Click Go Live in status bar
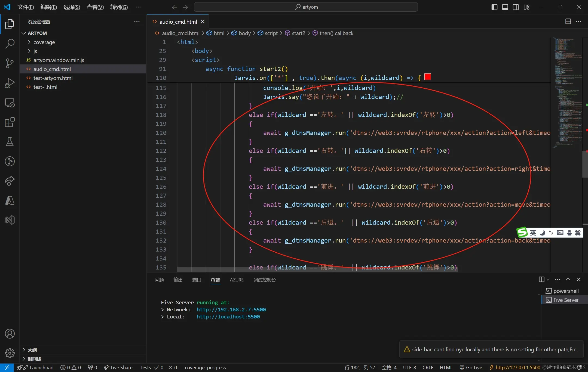This screenshot has width=588, height=372. pos(471,368)
